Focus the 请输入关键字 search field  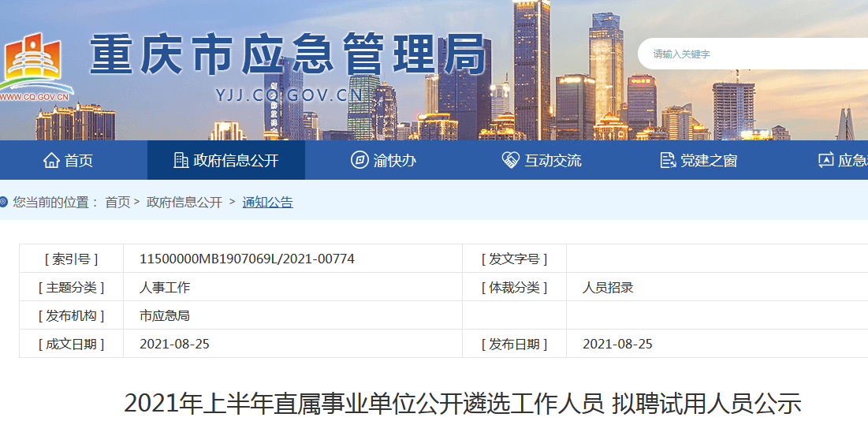[753, 54]
